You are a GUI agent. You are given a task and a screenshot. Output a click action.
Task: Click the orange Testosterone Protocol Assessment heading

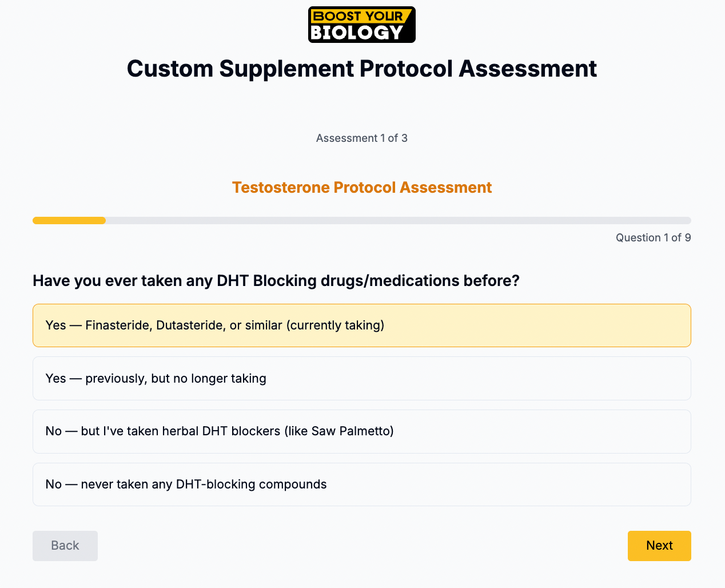362,188
